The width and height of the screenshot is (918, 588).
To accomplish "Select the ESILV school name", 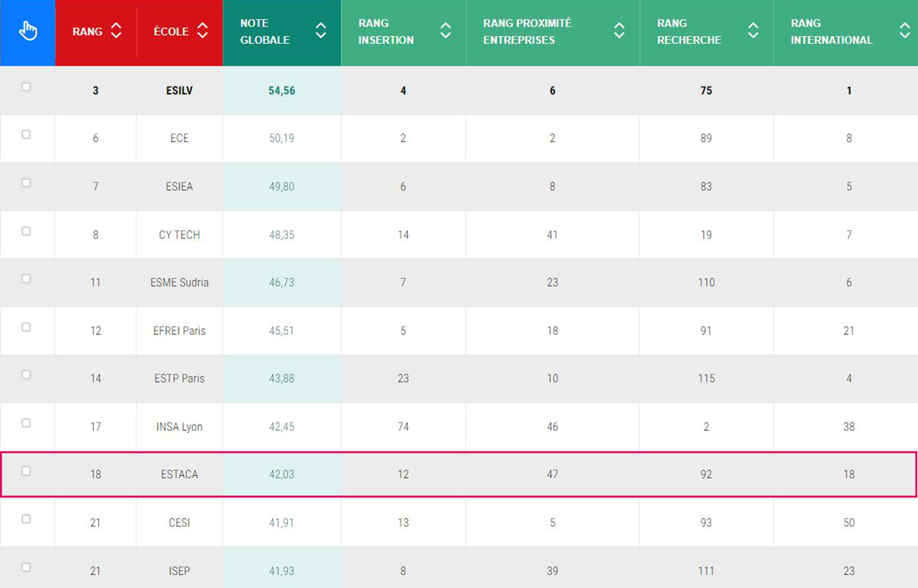I will (x=179, y=90).
